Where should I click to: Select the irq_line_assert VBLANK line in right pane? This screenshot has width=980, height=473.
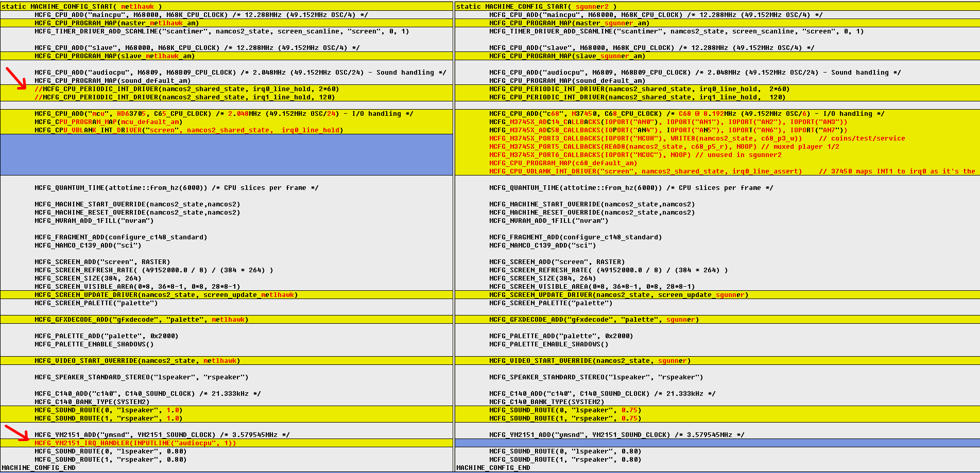tap(645, 171)
